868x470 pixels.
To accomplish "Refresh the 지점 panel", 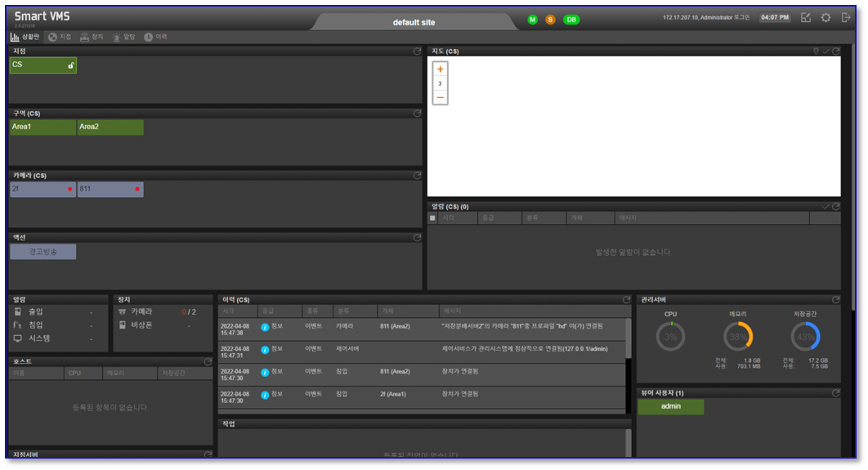I will coord(417,51).
